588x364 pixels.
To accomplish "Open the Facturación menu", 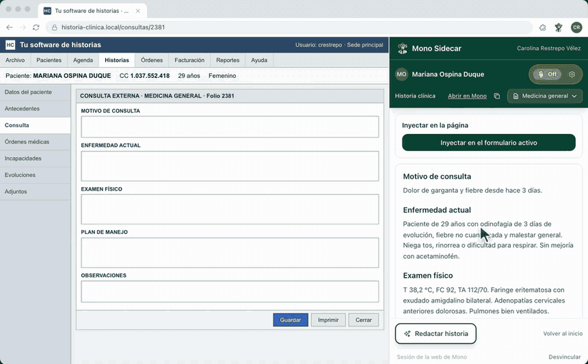I will [189, 60].
